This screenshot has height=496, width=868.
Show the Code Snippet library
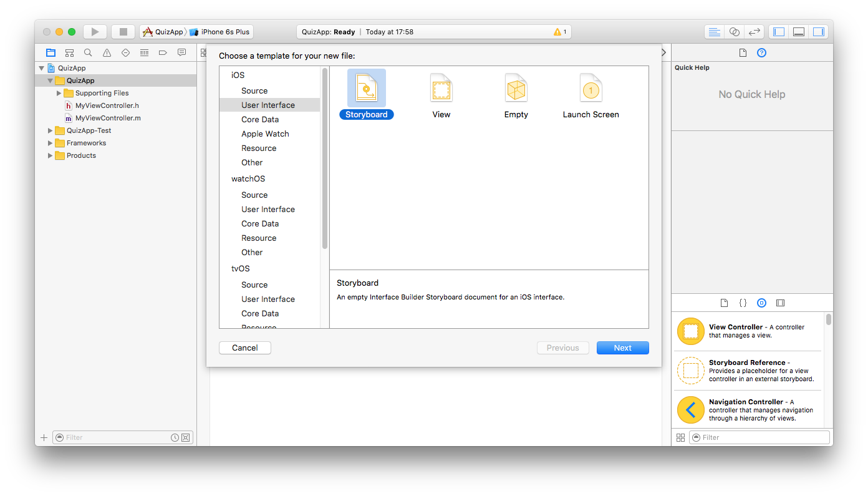click(x=743, y=303)
